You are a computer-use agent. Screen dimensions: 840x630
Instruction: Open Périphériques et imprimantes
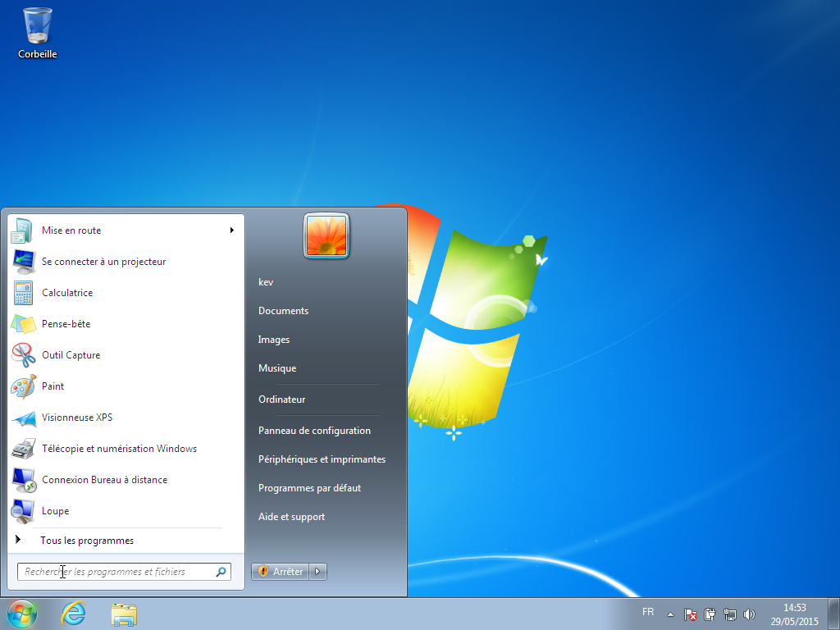322,459
